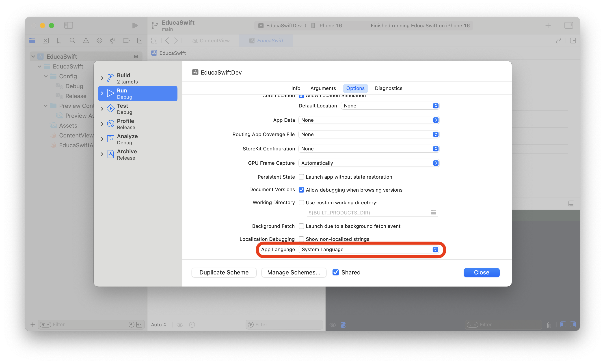This screenshot has height=364, width=605.
Task: Expand the Build action disclosure chevron
Action: (x=102, y=78)
